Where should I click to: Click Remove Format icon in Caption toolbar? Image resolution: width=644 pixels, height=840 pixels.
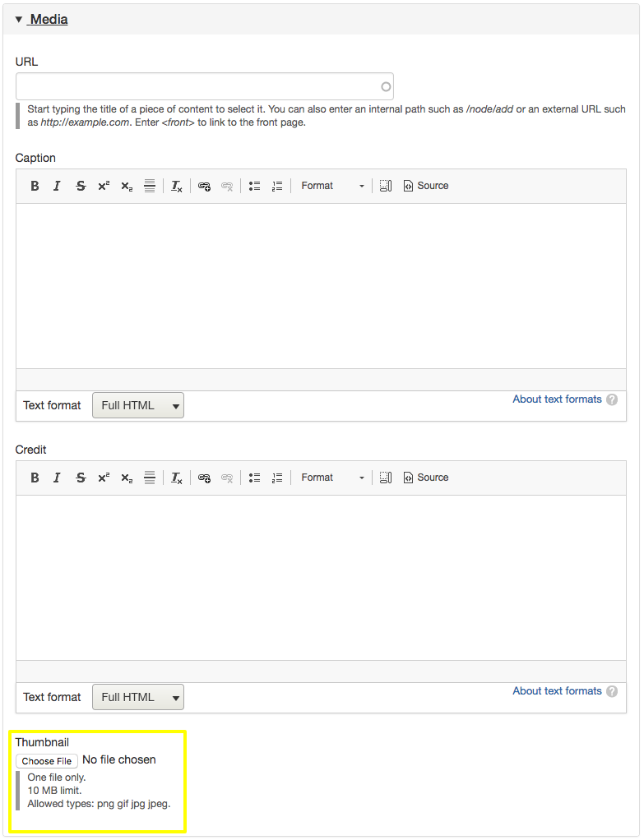tap(177, 186)
